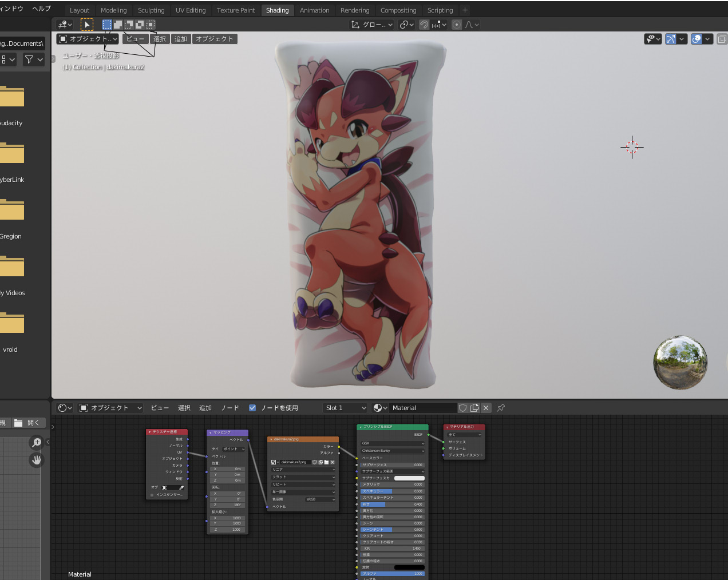Switch to the Layout workspace tab
This screenshot has height=580, width=728.
tap(80, 10)
